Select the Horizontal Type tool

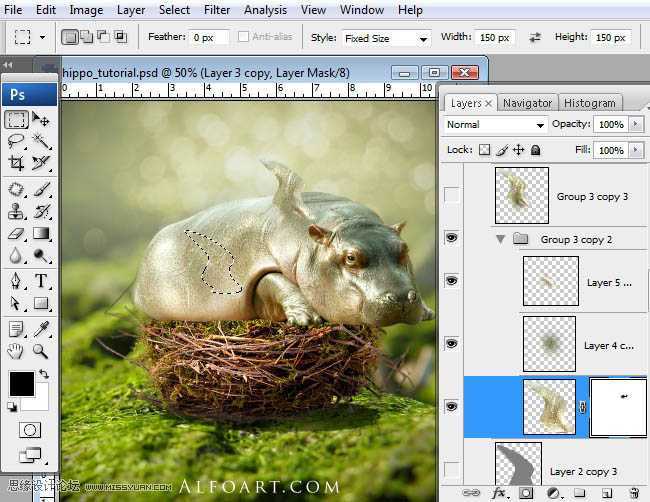coord(41,281)
